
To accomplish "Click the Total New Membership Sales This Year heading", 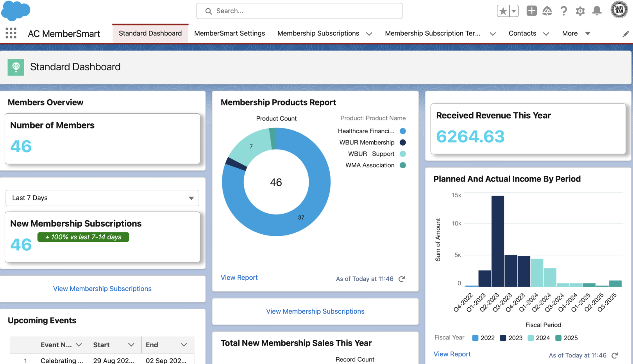I will [296, 343].
